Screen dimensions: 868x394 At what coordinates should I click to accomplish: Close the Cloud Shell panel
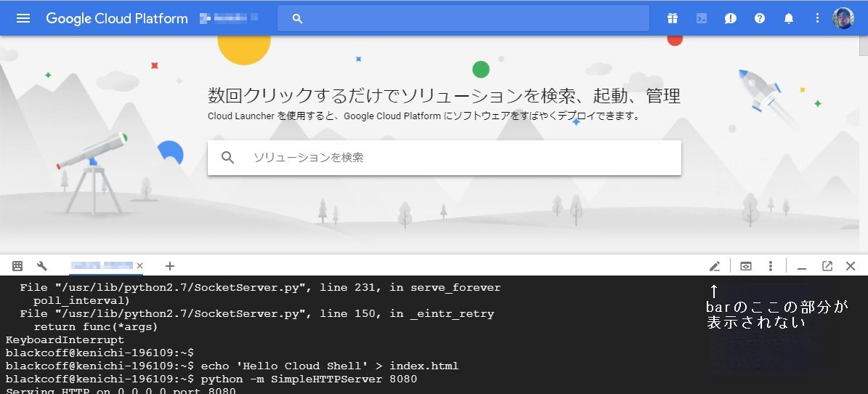(851, 266)
